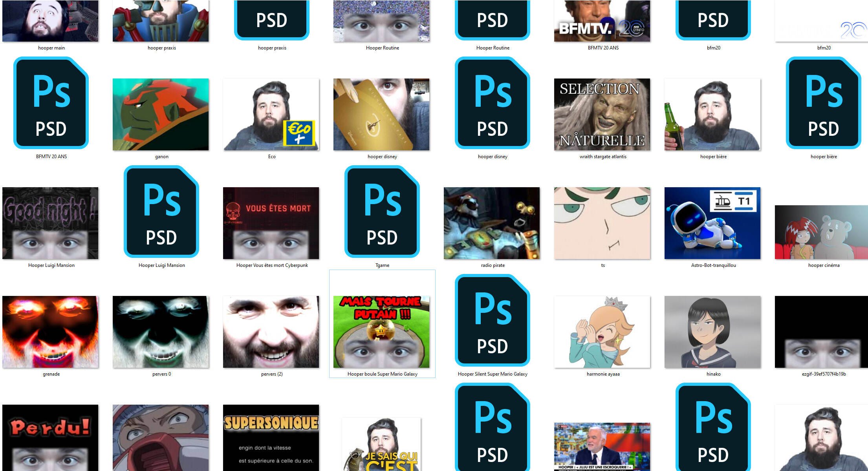The image size is (868, 471).
Task: Select the BFMTV 20 ANS PSD file icon
Action: pos(51,103)
